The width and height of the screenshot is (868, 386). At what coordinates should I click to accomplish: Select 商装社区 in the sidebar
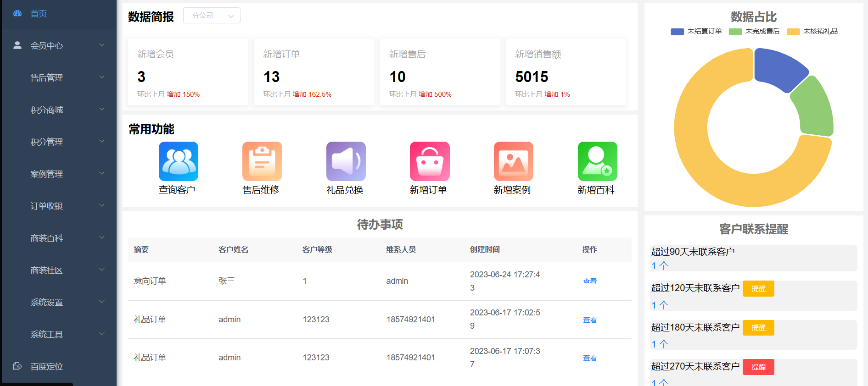pyautogui.click(x=59, y=270)
